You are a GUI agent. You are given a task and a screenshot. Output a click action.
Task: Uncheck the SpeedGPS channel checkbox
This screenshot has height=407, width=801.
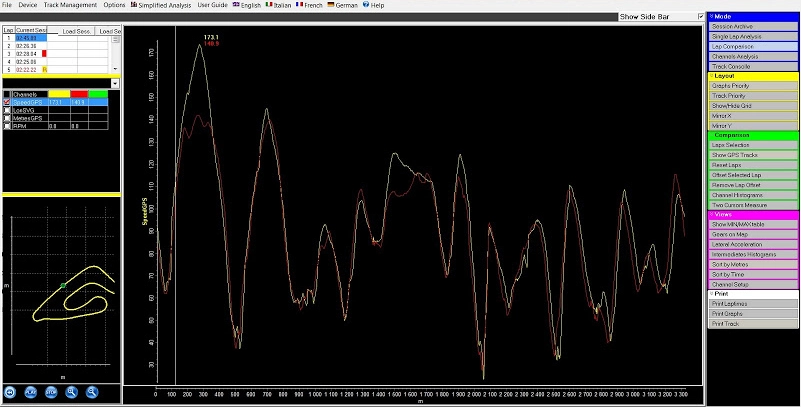pyautogui.click(x=7, y=102)
